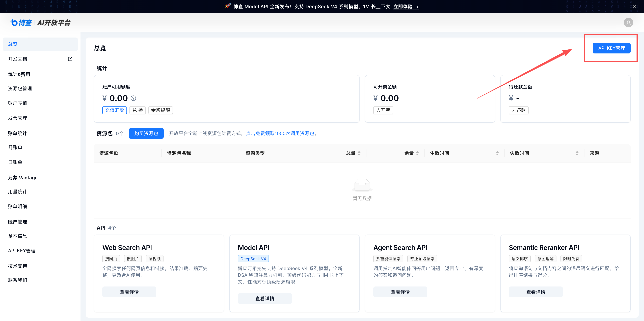Click the 购买资源包 button
Screen dimensions: 644x321
[x=146, y=133]
